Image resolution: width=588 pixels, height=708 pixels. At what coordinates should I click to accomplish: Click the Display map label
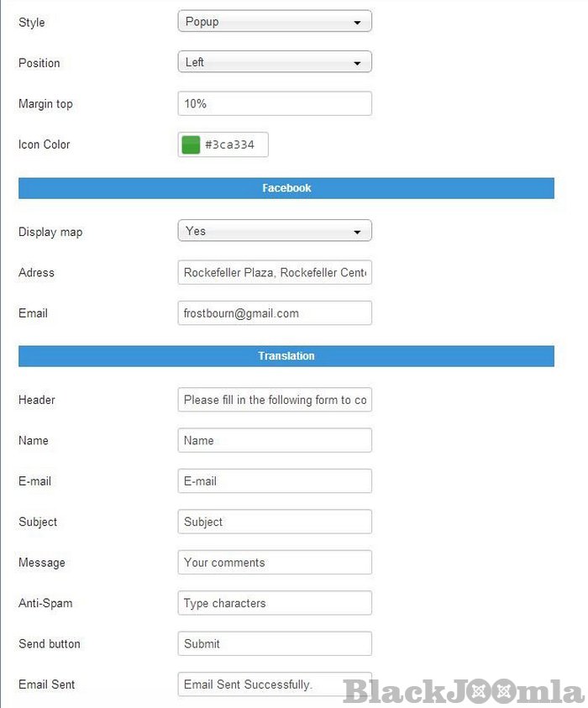click(x=50, y=232)
